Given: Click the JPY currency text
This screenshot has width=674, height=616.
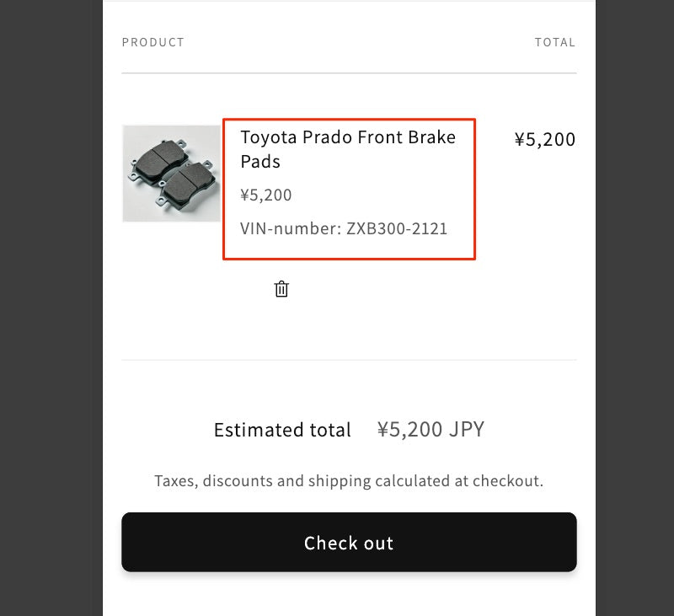Looking at the screenshot, I should tap(467, 429).
